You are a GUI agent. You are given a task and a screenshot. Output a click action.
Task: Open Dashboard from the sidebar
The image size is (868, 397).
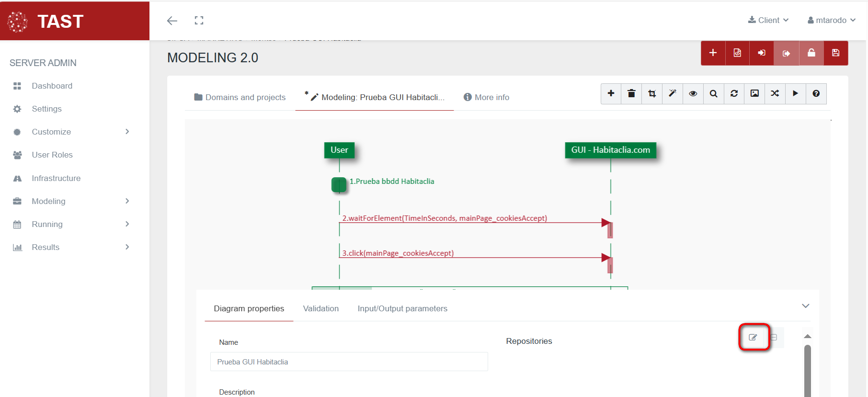coord(52,86)
